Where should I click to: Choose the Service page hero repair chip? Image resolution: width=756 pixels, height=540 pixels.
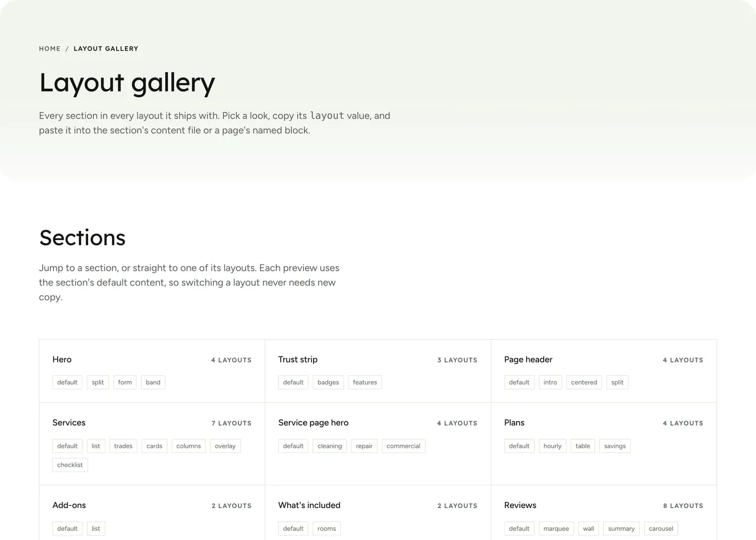(364, 446)
